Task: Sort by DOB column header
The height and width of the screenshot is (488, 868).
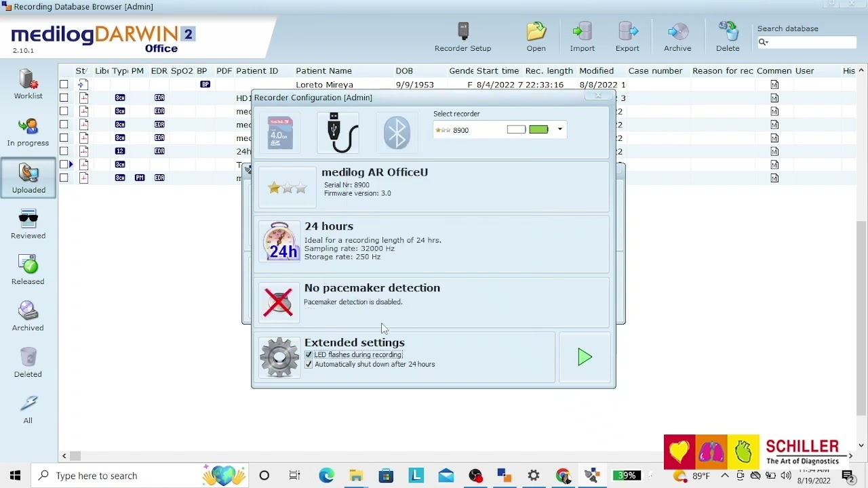Action: pyautogui.click(x=404, y=70)
